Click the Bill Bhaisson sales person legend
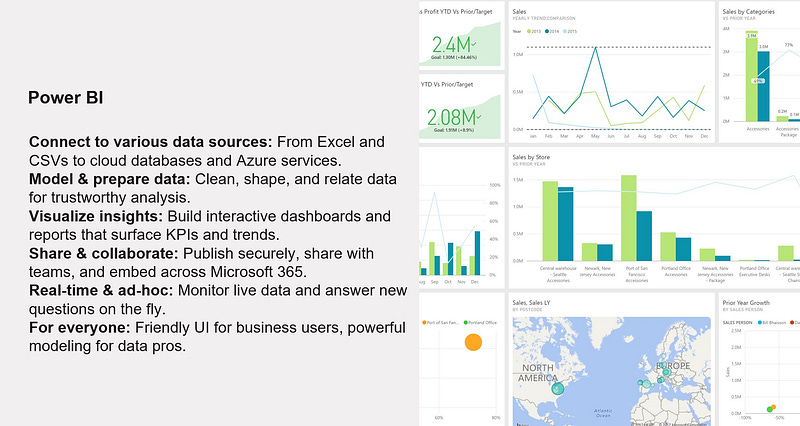Screen dimensions: 800x426 click(772, 322)
